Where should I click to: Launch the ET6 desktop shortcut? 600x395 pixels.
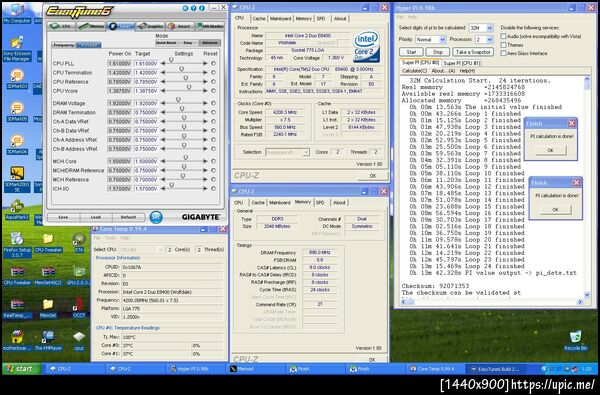point(79,243)
